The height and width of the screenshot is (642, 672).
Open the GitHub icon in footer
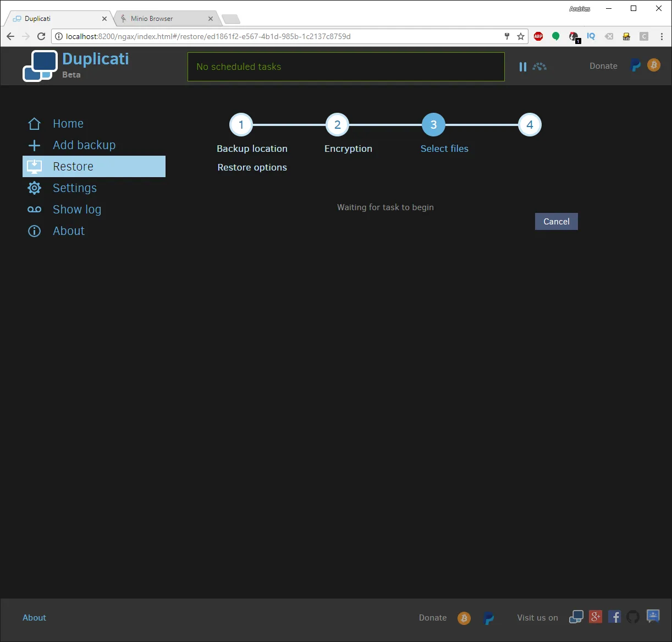coord(633,617)
